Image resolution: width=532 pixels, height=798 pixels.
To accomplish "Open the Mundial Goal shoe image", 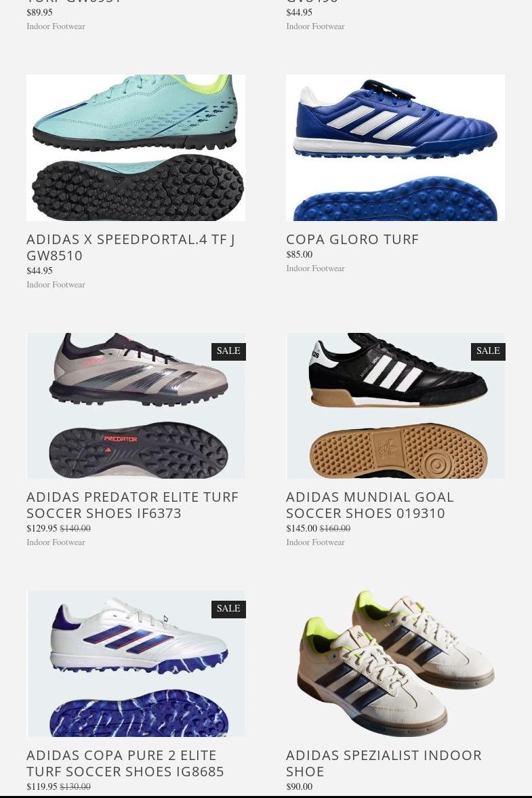I will click(396, 405).
